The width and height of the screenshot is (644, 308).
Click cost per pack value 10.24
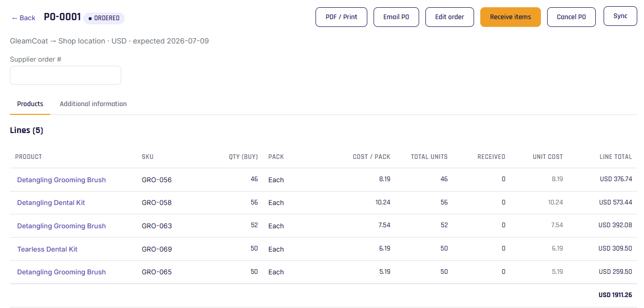(x=383, y=202)
